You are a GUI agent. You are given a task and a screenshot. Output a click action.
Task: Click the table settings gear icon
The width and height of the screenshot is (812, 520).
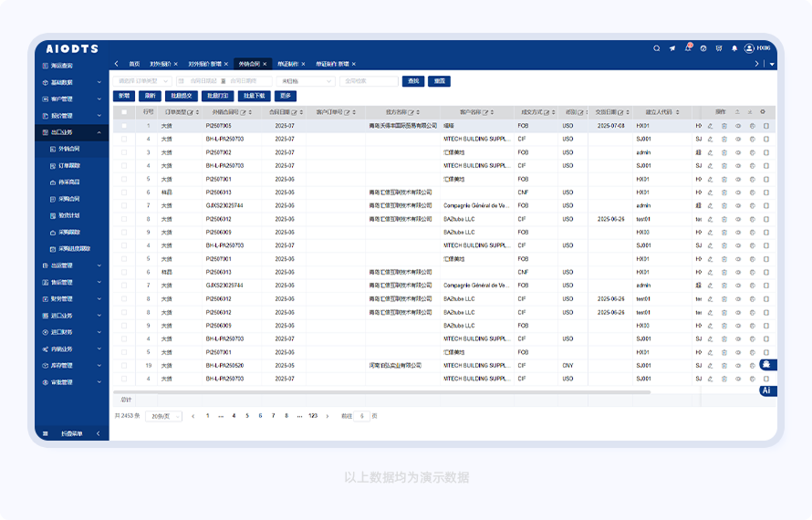click(x=763, y=111)
